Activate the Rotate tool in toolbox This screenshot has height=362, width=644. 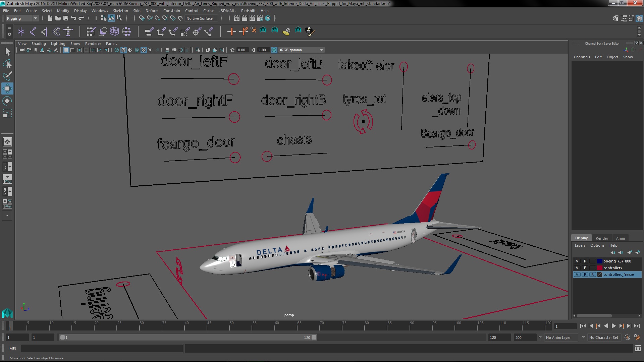(x=7, y=101)
